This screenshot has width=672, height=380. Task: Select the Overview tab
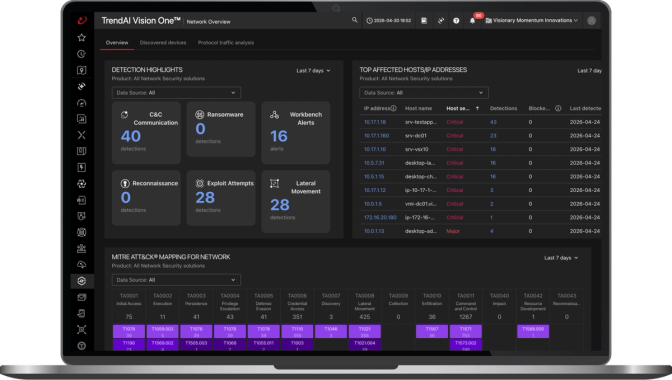point(117,43)
